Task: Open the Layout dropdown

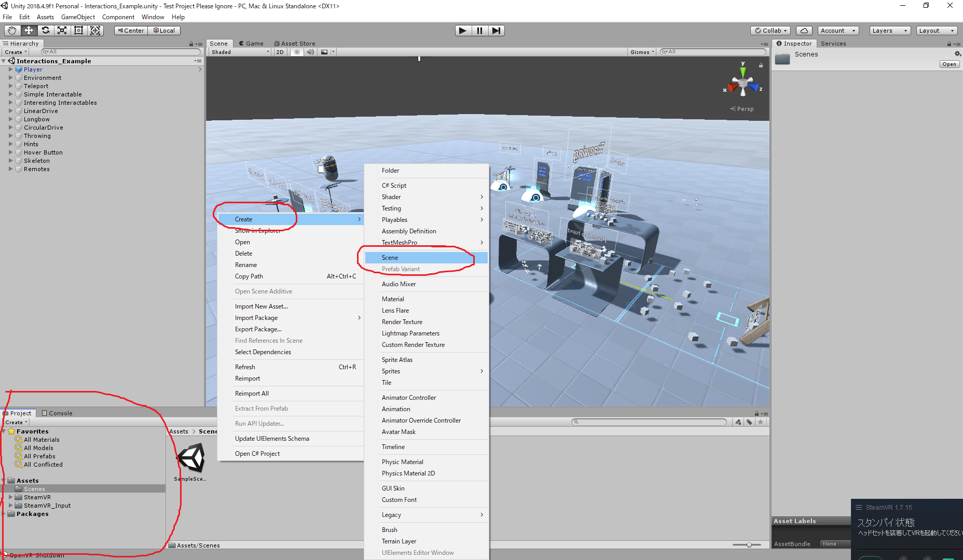Action: (x=936, y=30)
